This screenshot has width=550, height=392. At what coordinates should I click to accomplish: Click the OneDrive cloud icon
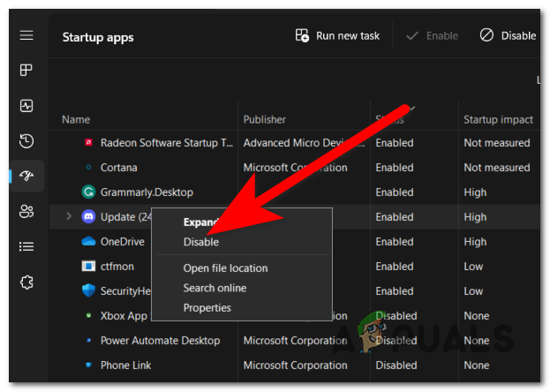coord(88,241)
